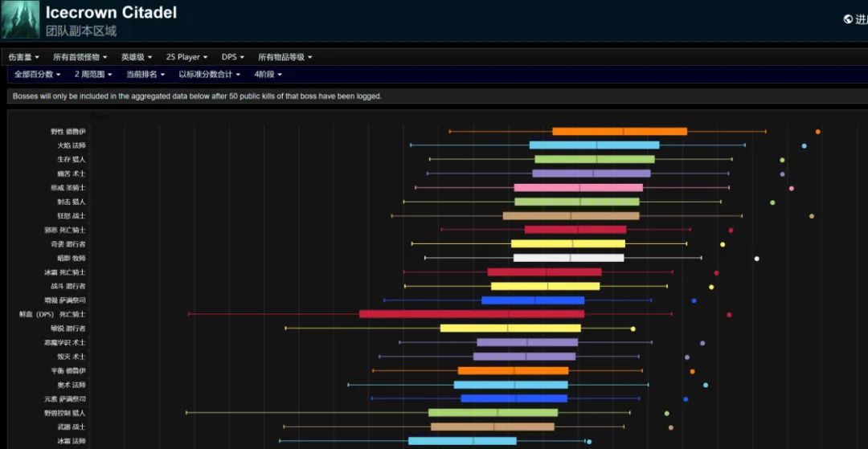Click the light blue 冰霜 法师 box bar

pos(462,441)
